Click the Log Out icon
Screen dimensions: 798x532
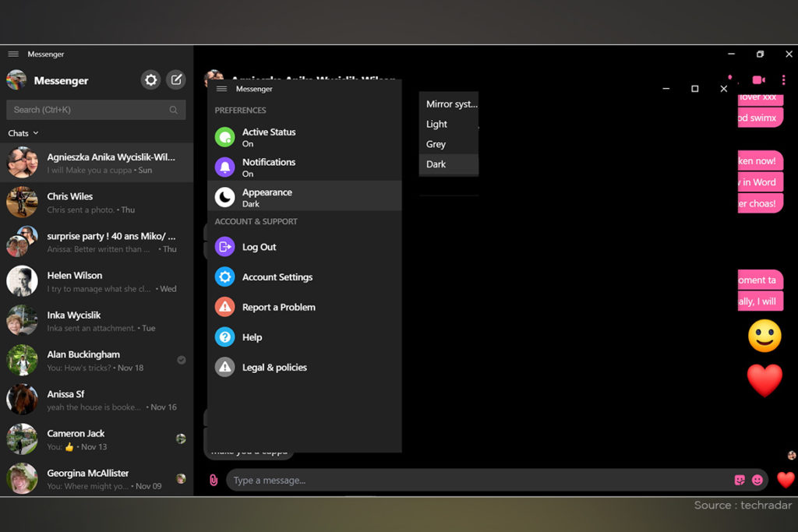tap(225, 247)
